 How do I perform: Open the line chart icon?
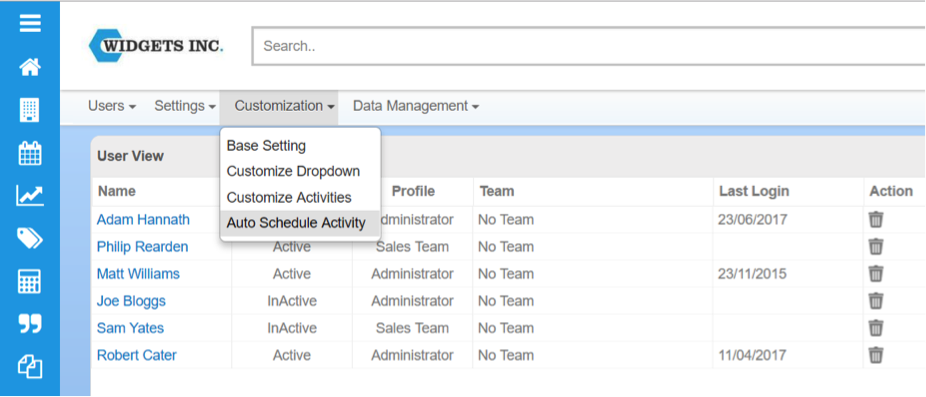pyautogui.click(x=30, y=196)
